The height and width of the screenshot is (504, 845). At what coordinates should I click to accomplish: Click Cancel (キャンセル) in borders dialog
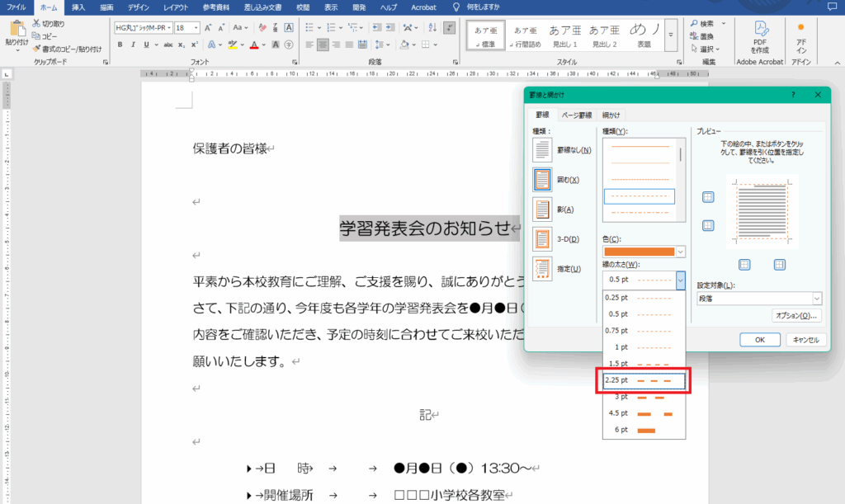tap(805, 340)
